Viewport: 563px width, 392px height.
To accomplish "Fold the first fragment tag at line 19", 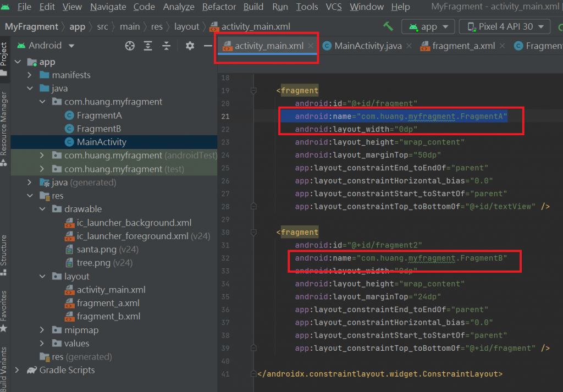I will click(x=253, y=91).
